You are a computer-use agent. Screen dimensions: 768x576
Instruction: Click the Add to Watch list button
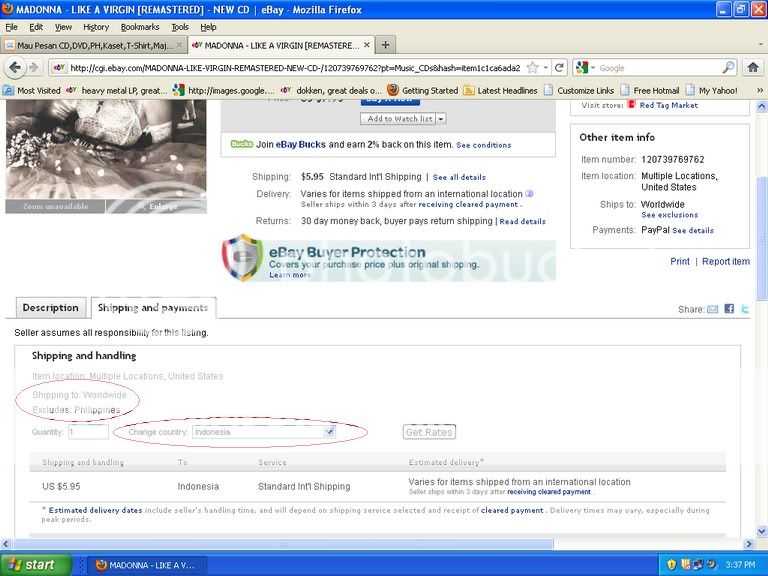[398, 119]
